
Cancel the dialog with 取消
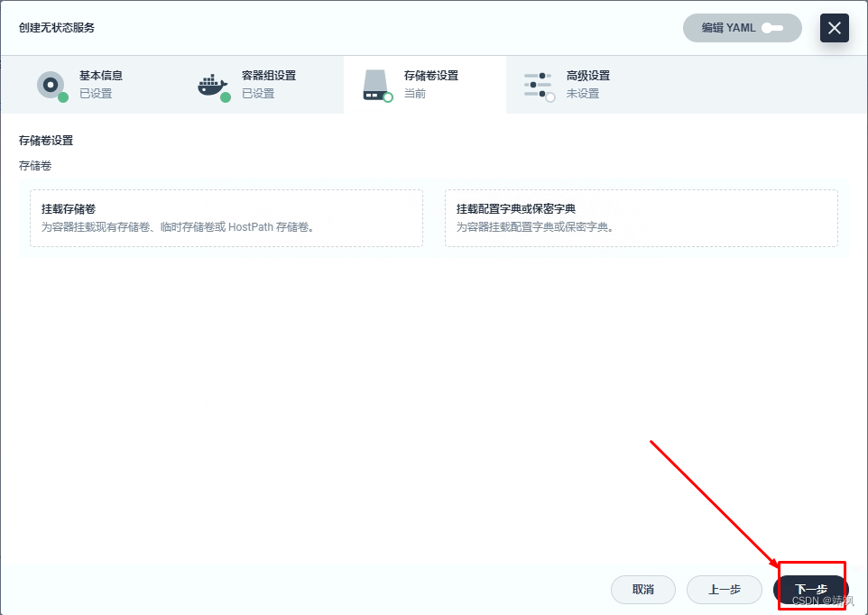[x=643, y=589]
